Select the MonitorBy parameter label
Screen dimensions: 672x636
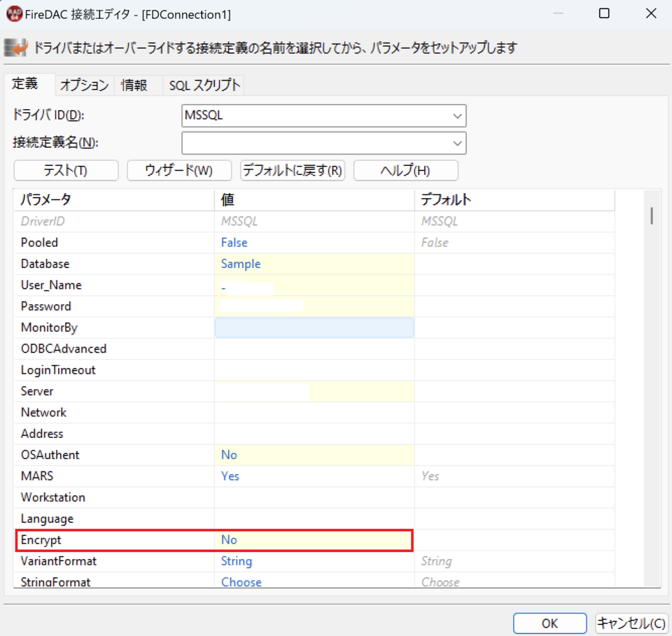coord(49,328)
